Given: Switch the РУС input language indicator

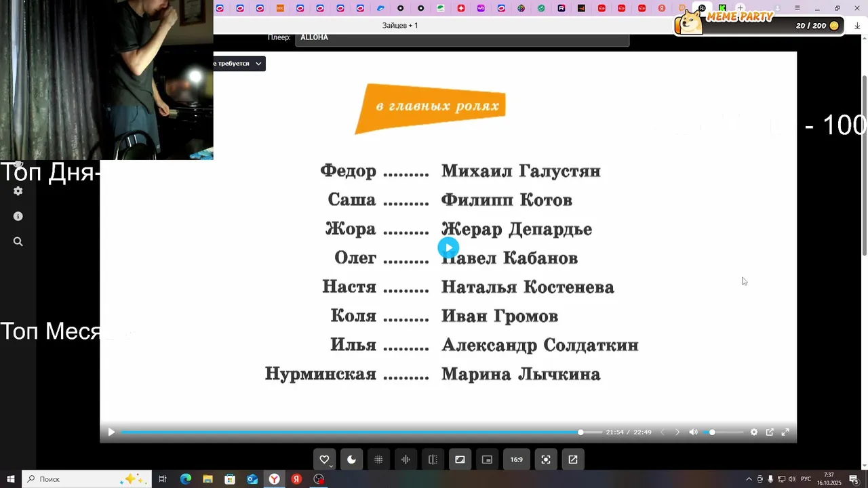Looking at the screenshot, I should 806,479.
